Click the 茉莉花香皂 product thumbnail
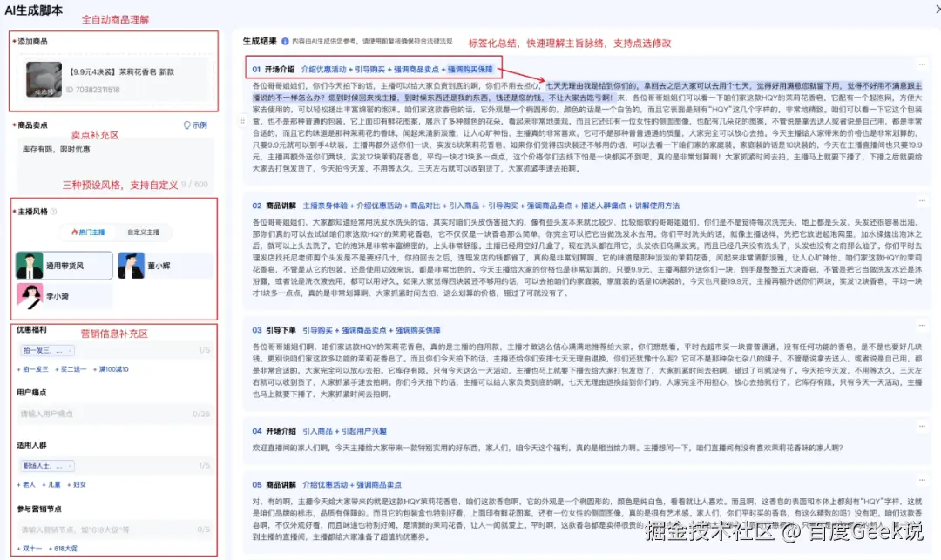The width and height of the screenshot is (941, 560). click(x=44, y=78)
